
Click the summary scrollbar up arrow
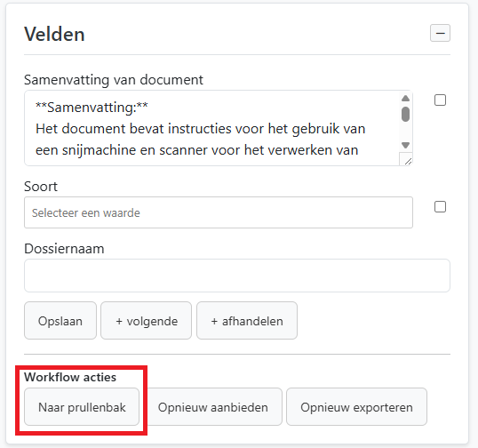tap(405, 99)
